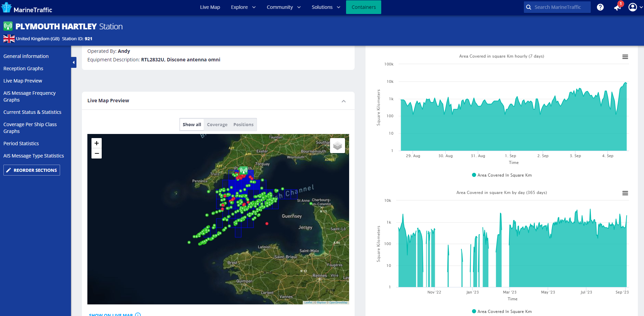The height and width of the screenshot is (316, 644).
Task: Expand the Explore dropdown menu
Action: pos(243,7)
